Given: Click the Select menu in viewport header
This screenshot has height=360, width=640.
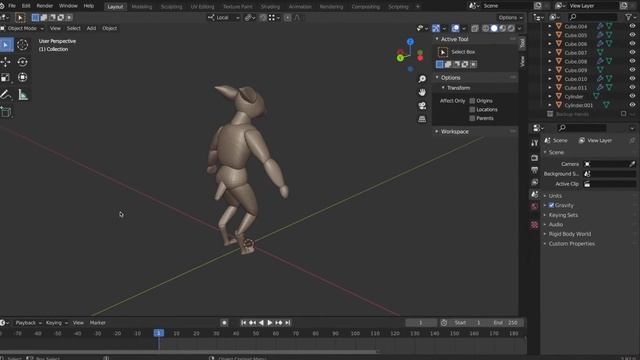Looking at the screenshot, I should [73, 28].
